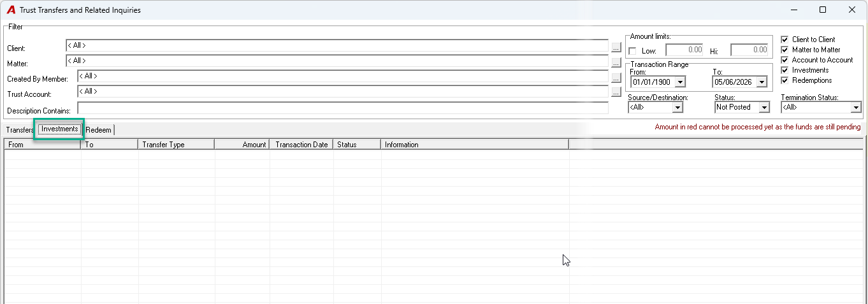Sort by Transaction Date column header
868x304 pixels.
click(301, 145)
